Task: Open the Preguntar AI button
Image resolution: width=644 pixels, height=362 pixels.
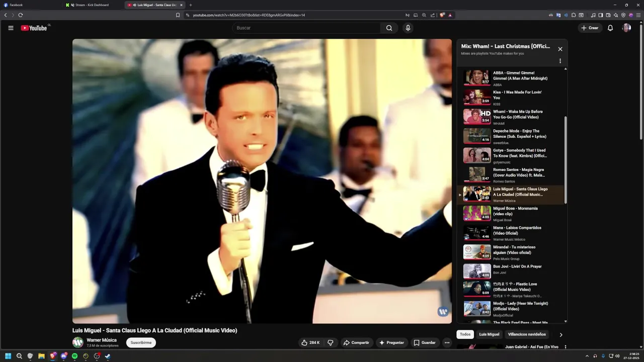Action: (391, 342)
